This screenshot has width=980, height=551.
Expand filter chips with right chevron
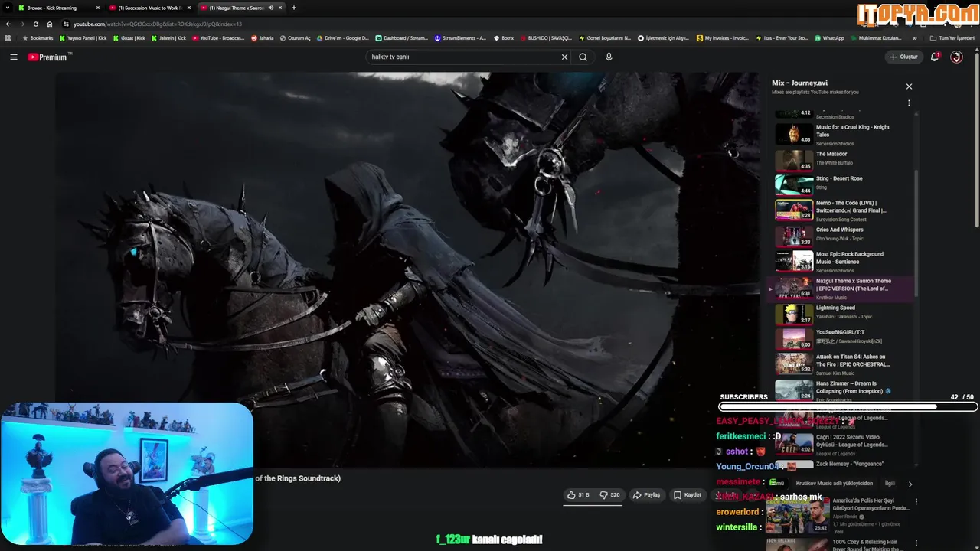tap(910, 484)
